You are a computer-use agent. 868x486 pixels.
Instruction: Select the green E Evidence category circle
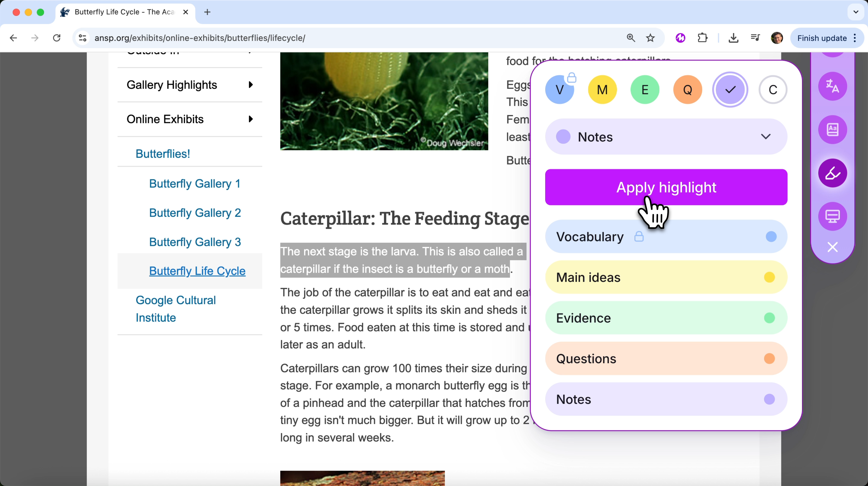(x=645, y=89)
